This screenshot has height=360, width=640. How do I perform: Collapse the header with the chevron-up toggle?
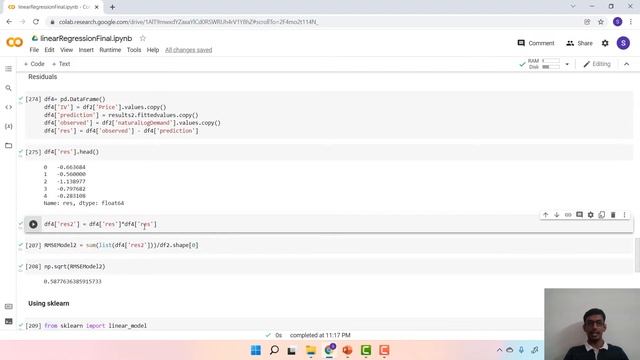(627, 64)
